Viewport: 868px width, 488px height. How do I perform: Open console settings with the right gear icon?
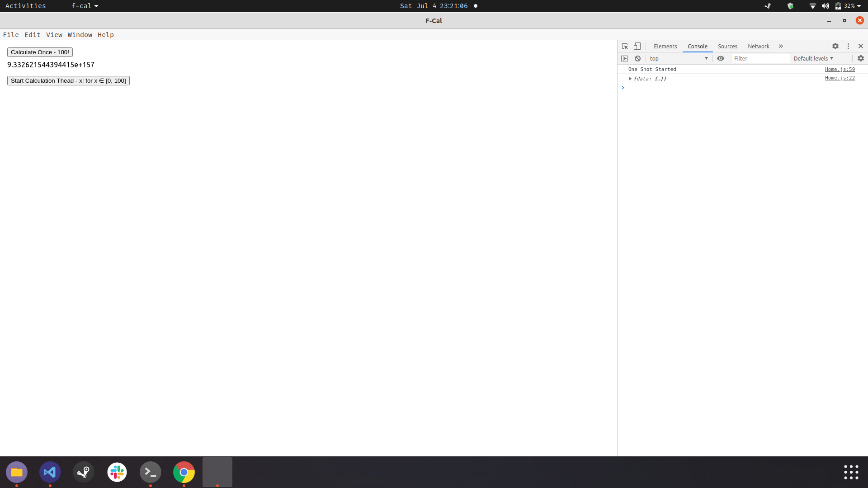coord(860,58)
